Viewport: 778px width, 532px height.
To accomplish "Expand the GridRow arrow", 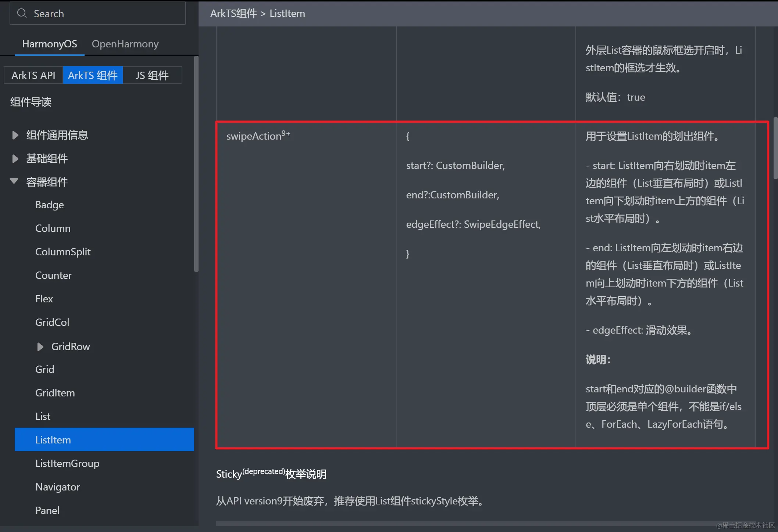I will (x=40, y=347).
